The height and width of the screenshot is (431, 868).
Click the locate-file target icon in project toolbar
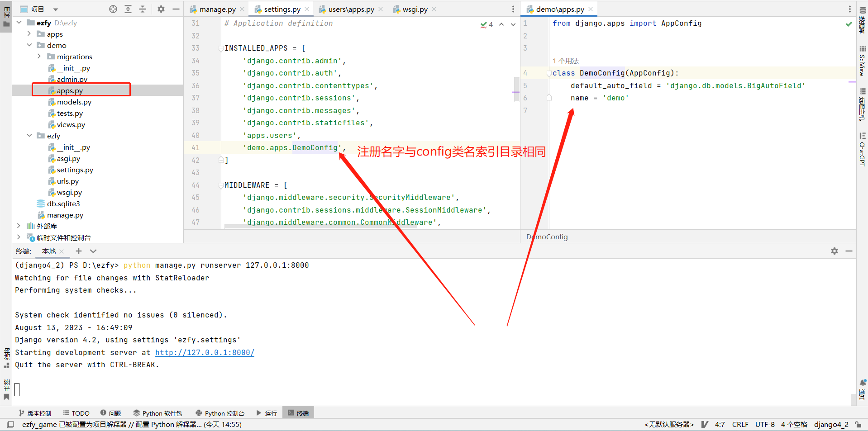click(x=113, y=9)
